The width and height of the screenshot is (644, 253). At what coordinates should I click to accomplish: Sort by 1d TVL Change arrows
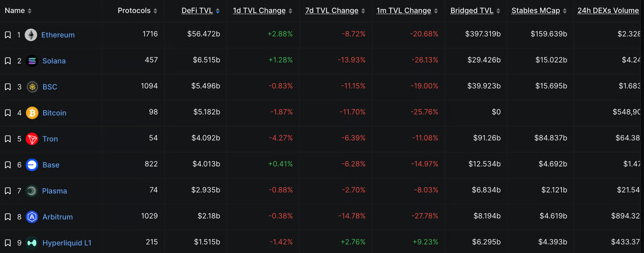pyautogui.click(x=290, y=11)
